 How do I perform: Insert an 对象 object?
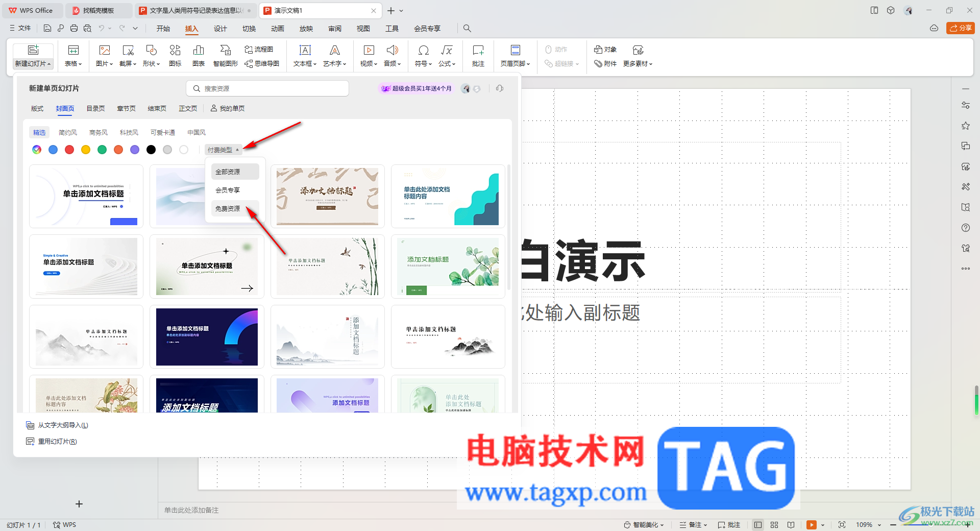point(605,50)
